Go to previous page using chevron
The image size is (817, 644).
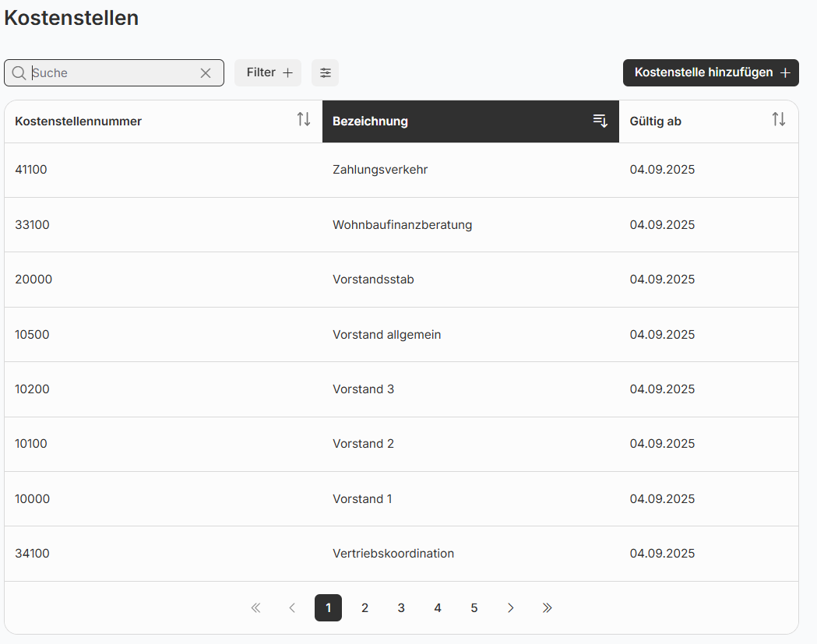point(292,608)
